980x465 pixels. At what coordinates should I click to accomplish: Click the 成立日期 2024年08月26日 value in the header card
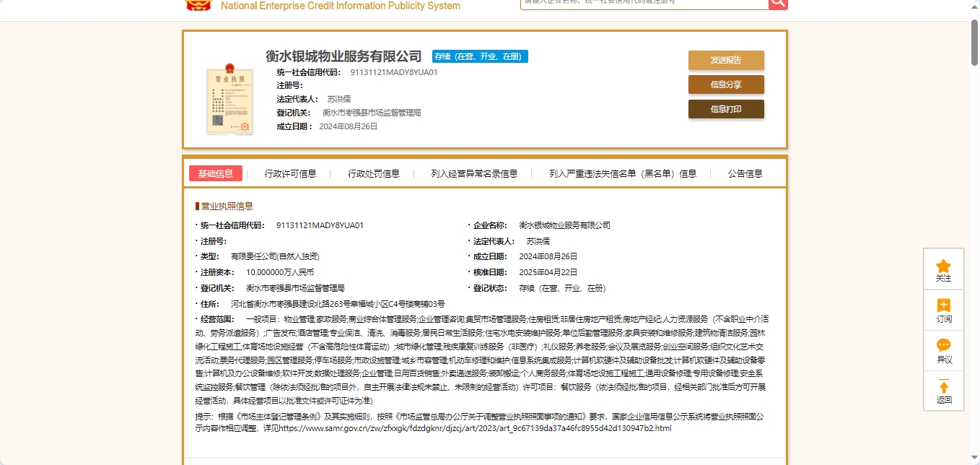(x=348, y=126)
